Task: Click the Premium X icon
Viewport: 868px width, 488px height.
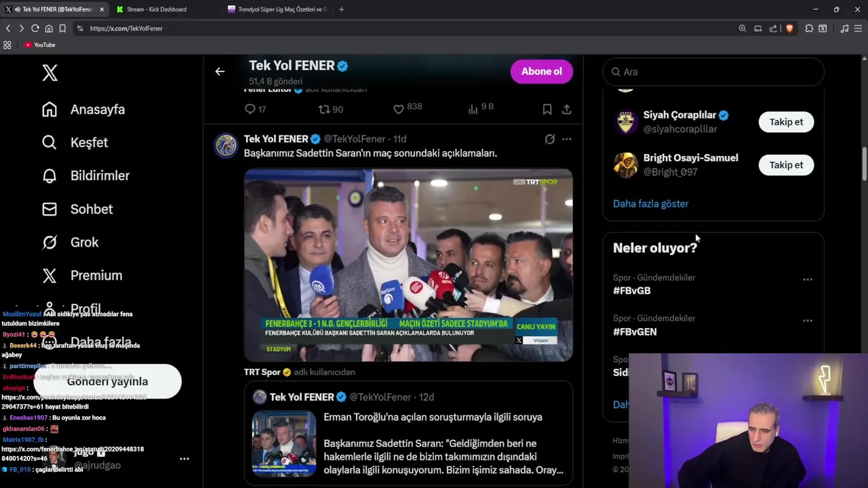Action: click(x=50, y=275)
